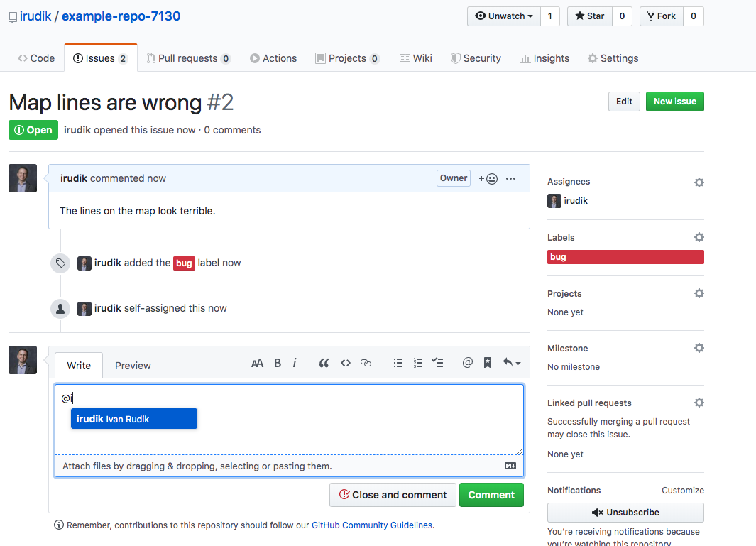Add emoji reaction to irudik's comment
This screenshot has height=546, width=756.
[488, 179]
